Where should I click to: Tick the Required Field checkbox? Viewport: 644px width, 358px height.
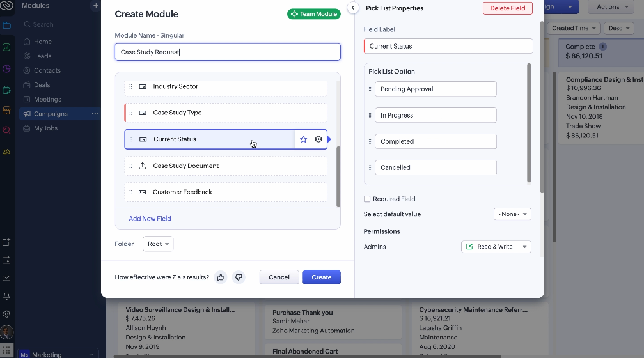coord(367,199)
